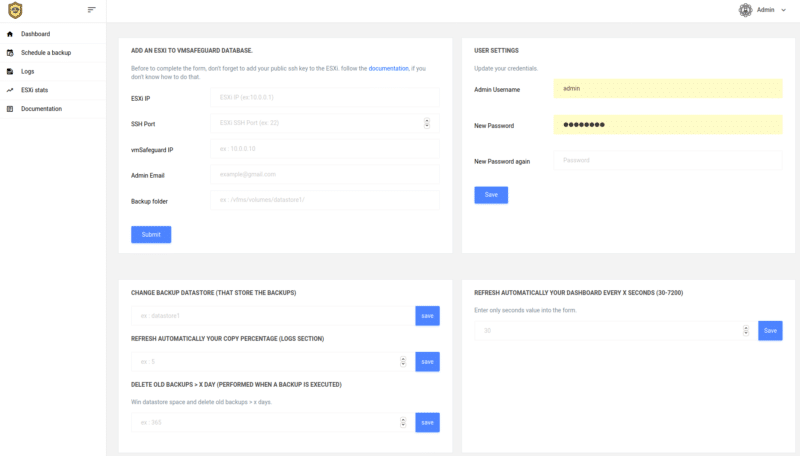Click the Logs file icon
The width and height of the screenshot is (800, 456).
(10, 71)
